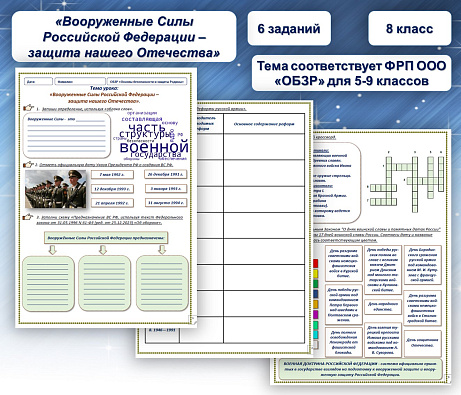Click the word "составляющая" in the word cloud

pyautogui.click(x=142, y=119)
